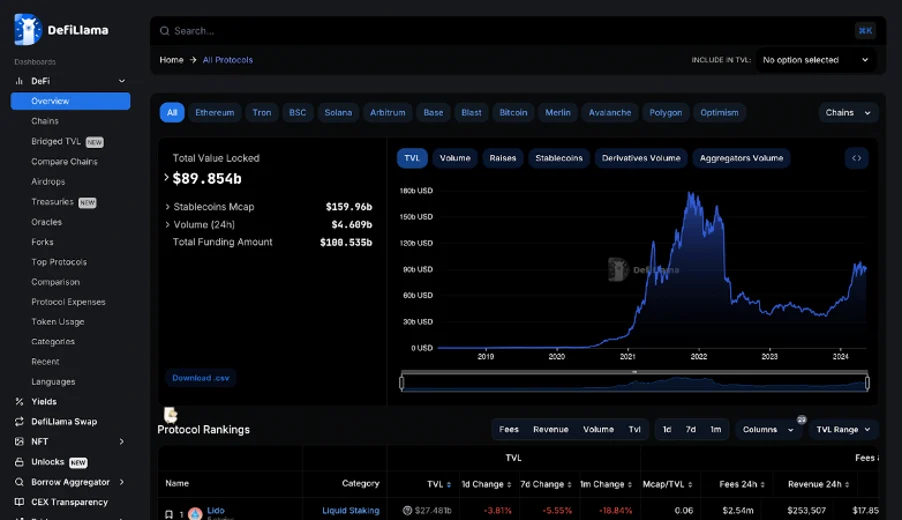
Task: Open the Chains dropdown
Action: [x=848, y=113]
